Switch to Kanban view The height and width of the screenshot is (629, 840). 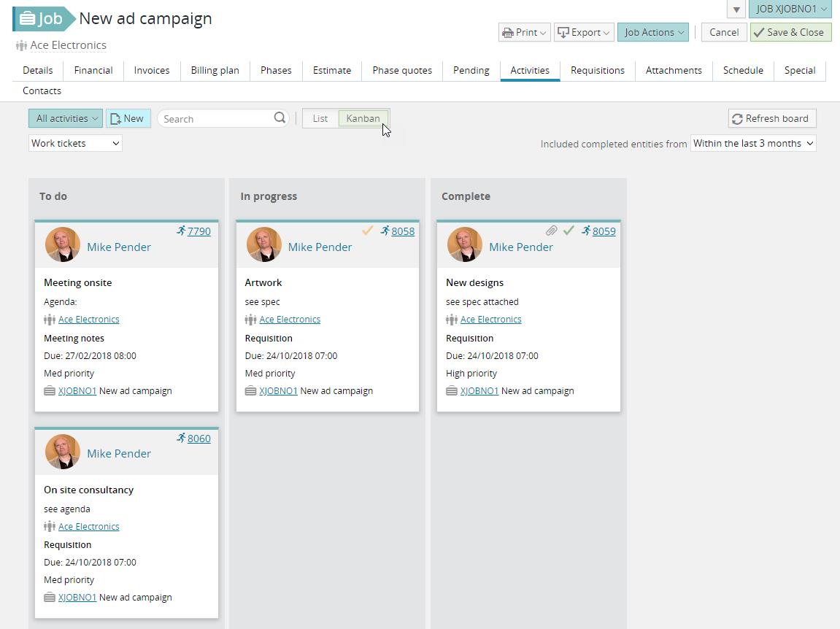tap(363, 118)
